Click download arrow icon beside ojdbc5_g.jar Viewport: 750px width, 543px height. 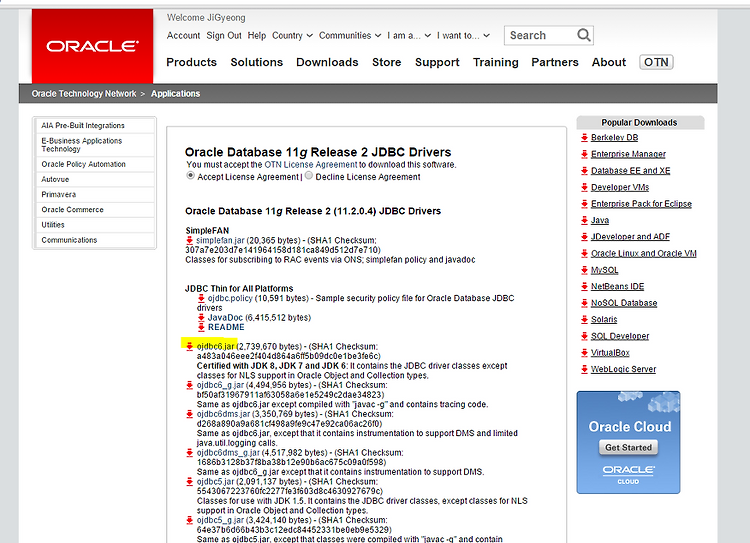[x=189, y=520]
